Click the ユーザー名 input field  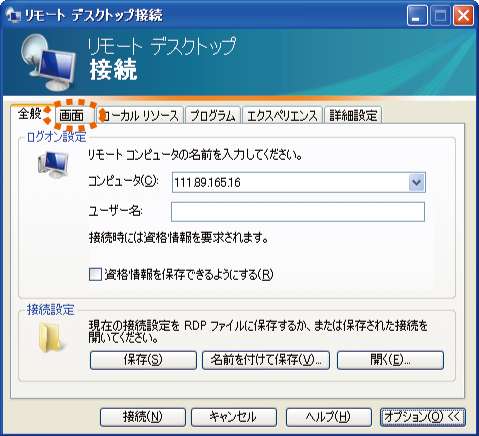tap(298, 212)
